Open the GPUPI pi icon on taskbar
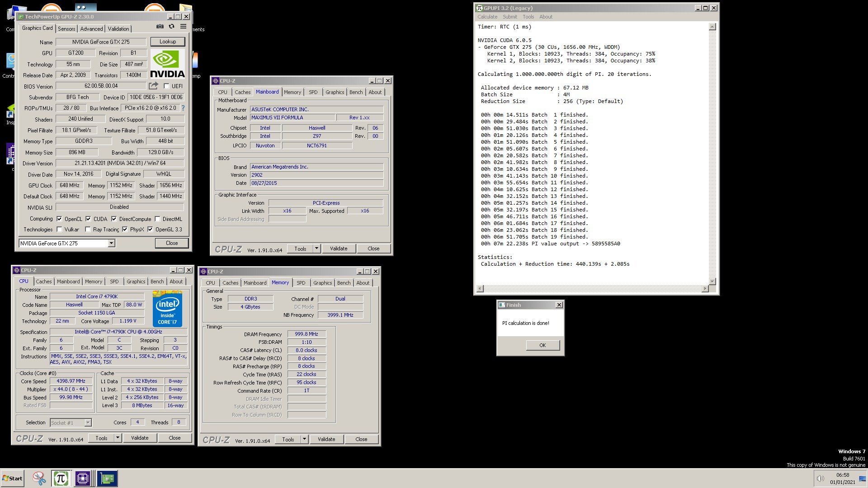The image size is (868, 488). click(61, 479)
